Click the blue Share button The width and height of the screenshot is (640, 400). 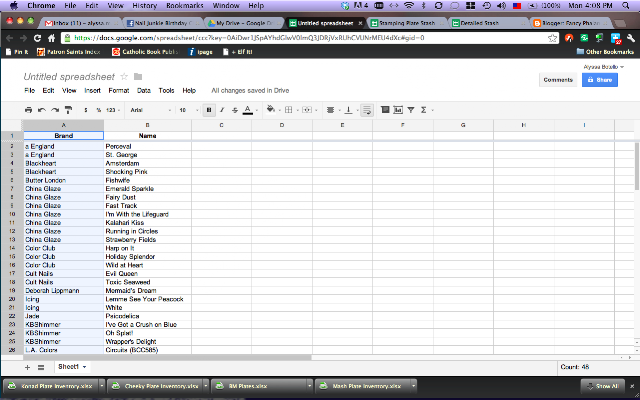(x=600, y=80)
